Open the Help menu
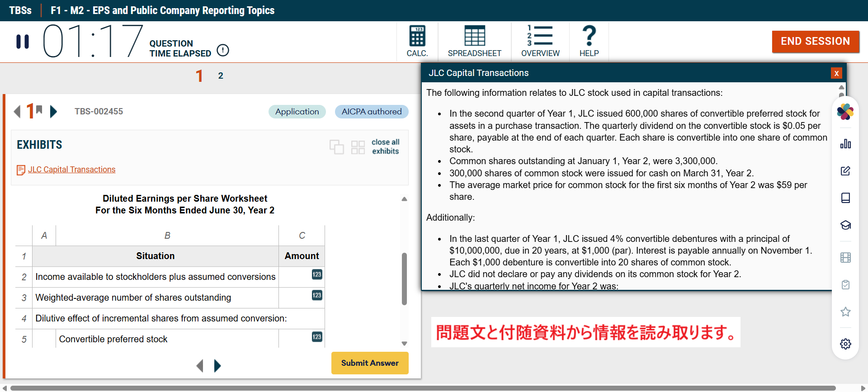Screen dimensions: 868x392 [x=589, y=42]
